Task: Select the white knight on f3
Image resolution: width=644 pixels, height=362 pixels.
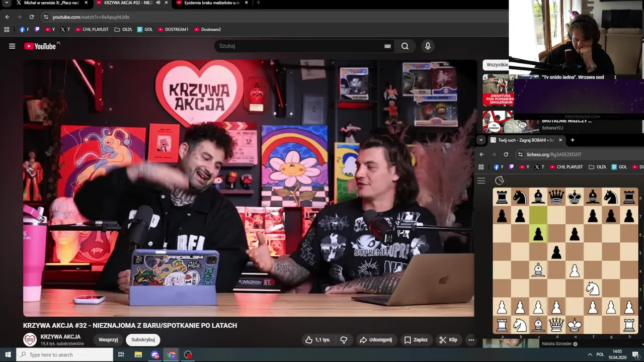Action: [x=593, y=288]
